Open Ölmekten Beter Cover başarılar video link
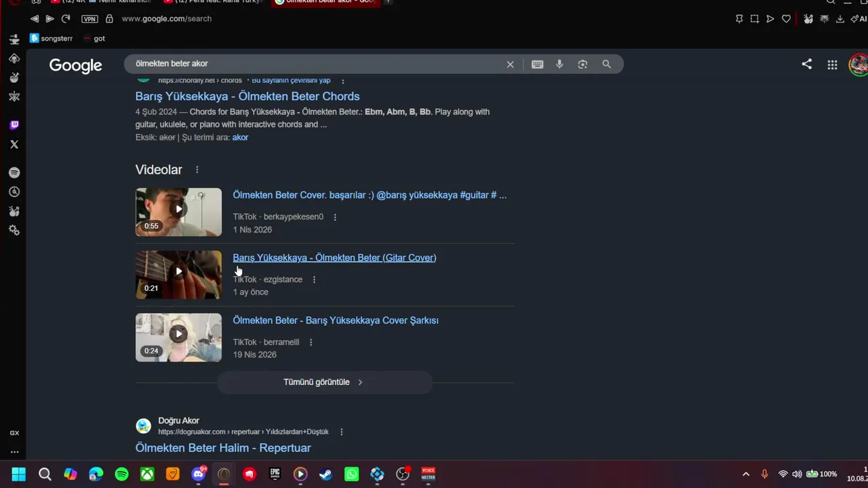Image resolution: width=868 pixels, height=488 pixels. coord(370,195)
